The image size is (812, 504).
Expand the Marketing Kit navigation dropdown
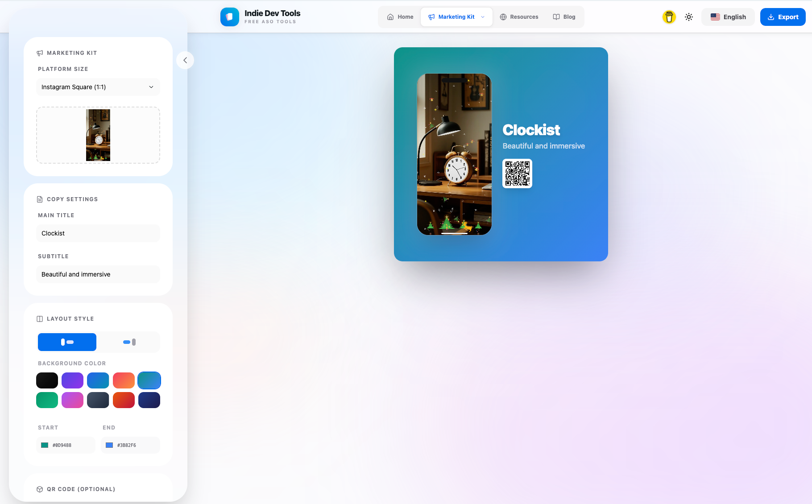[x=482, y=17]
